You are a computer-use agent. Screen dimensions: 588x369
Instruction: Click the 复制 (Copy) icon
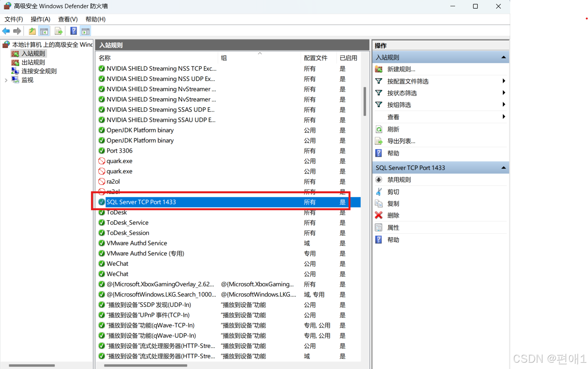[x=378, y=203]
